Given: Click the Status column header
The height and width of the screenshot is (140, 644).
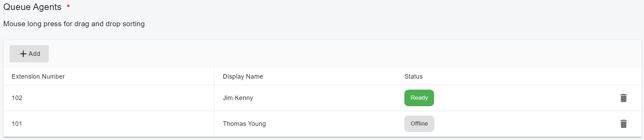Looking at the screenshot, I should click(x=413, y=77).
